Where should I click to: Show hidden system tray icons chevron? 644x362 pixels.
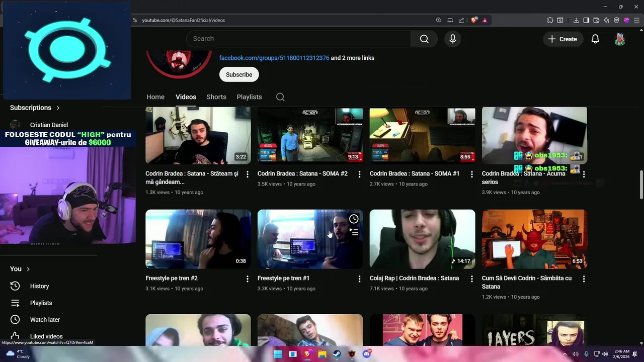point(565,354)
